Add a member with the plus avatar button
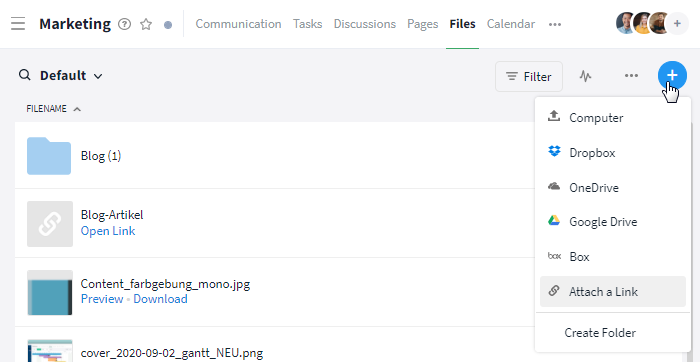The height and width of the screenshot is (362, 700). (677, 23)
